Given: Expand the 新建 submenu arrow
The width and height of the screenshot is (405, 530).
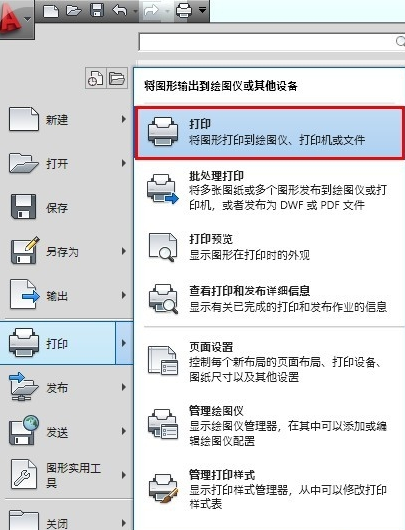Looking at the screenshot, I should [124, 119].
